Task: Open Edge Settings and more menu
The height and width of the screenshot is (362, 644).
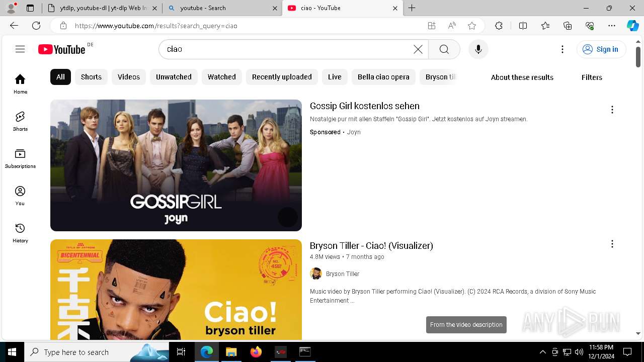Action: [612, 26]
